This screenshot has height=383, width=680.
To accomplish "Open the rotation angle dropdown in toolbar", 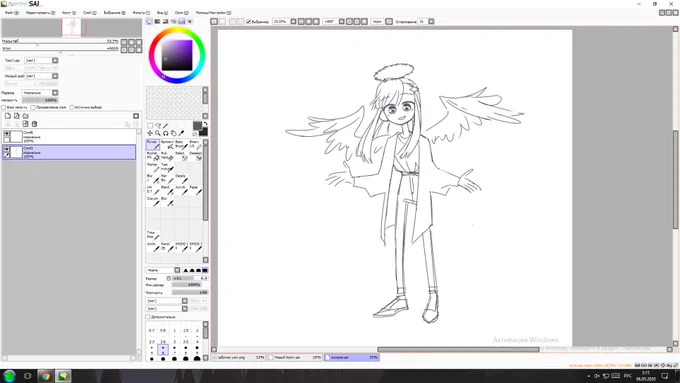I will click(342, 21).
